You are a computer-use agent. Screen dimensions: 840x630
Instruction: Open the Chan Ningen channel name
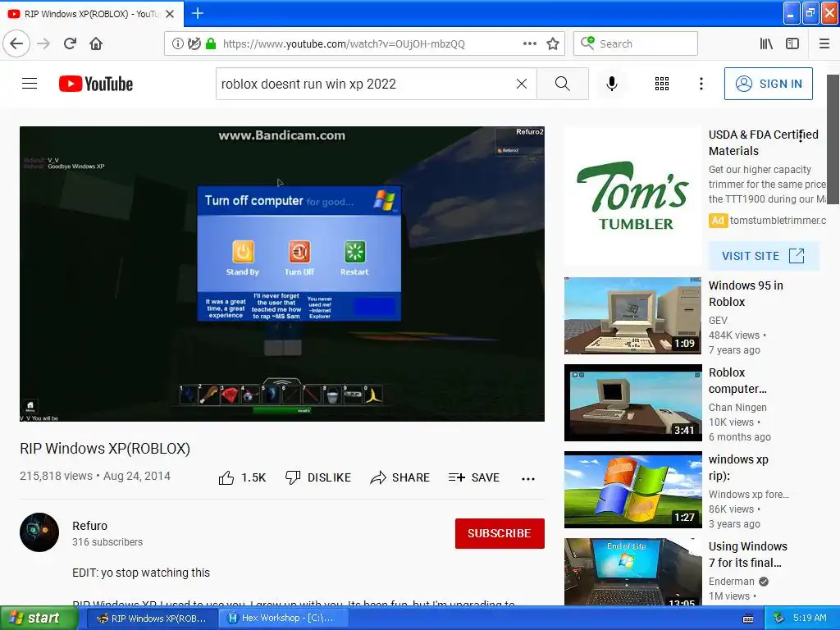pyautogui.click(x=737, y=407)
